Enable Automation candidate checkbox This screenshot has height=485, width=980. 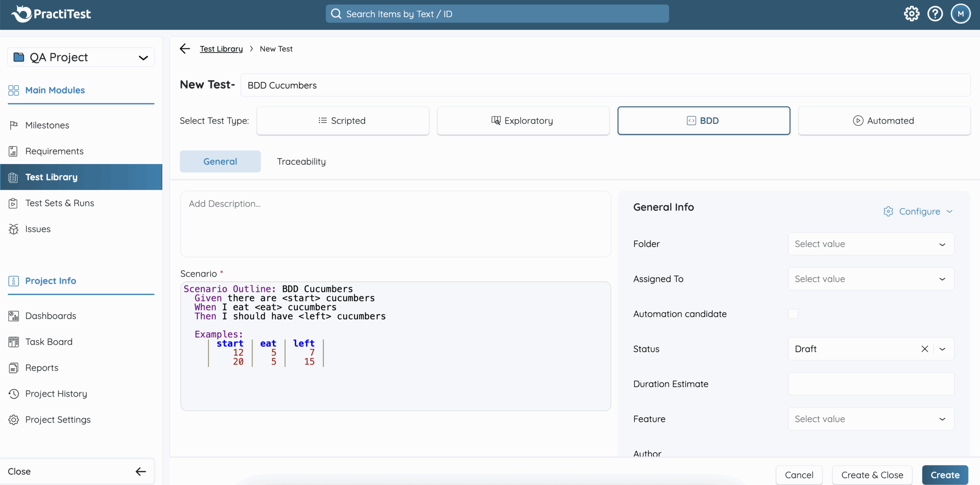[x=793, y=314]
